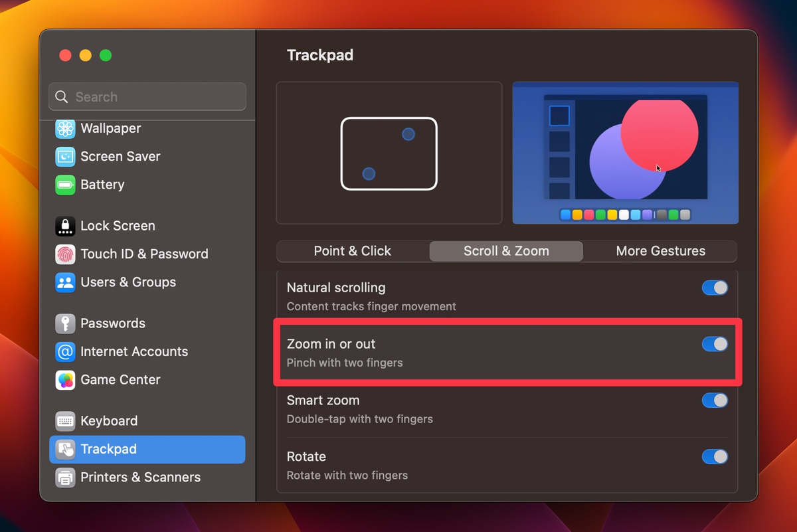Image resolution: width=797 pixels, height=532 pixels.
Task: Open Keyboard settings
Action: (x=108, y=420)
